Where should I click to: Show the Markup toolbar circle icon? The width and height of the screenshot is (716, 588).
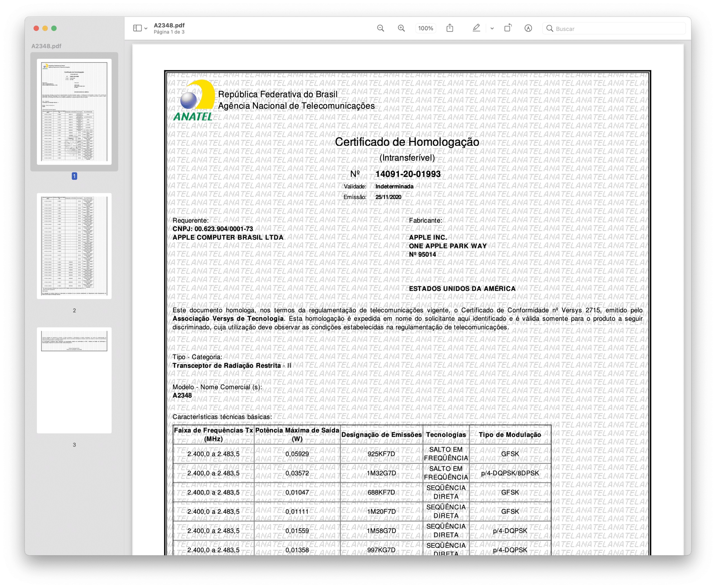(528, 28)
